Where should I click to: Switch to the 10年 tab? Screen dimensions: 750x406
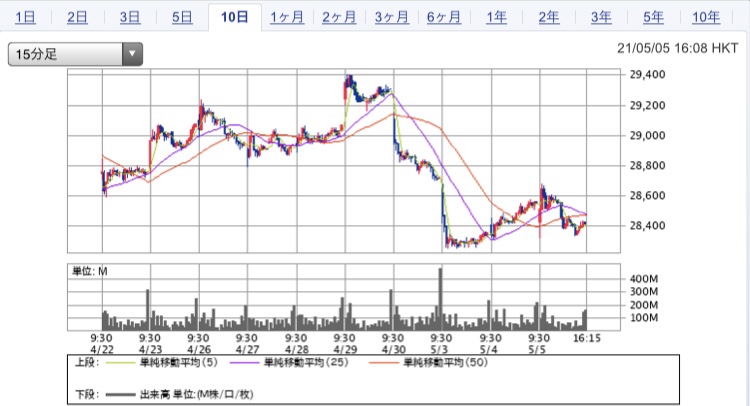point(705,17)
